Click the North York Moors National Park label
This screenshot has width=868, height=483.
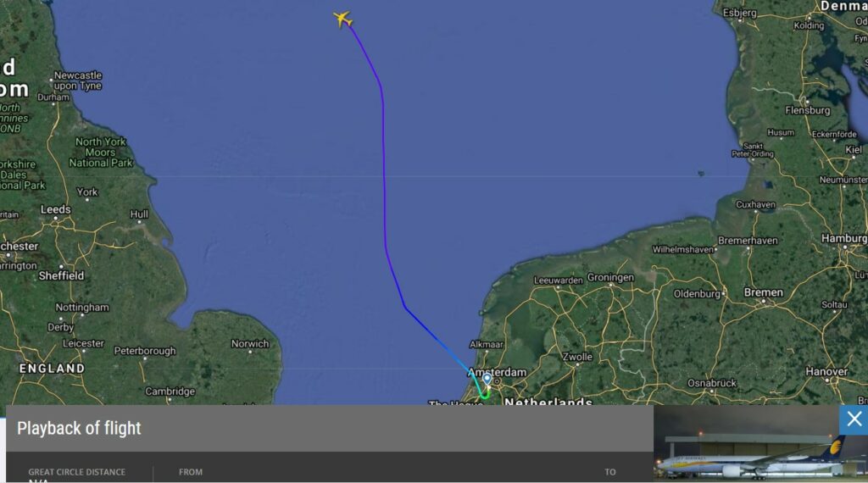[x=101, y=153]
